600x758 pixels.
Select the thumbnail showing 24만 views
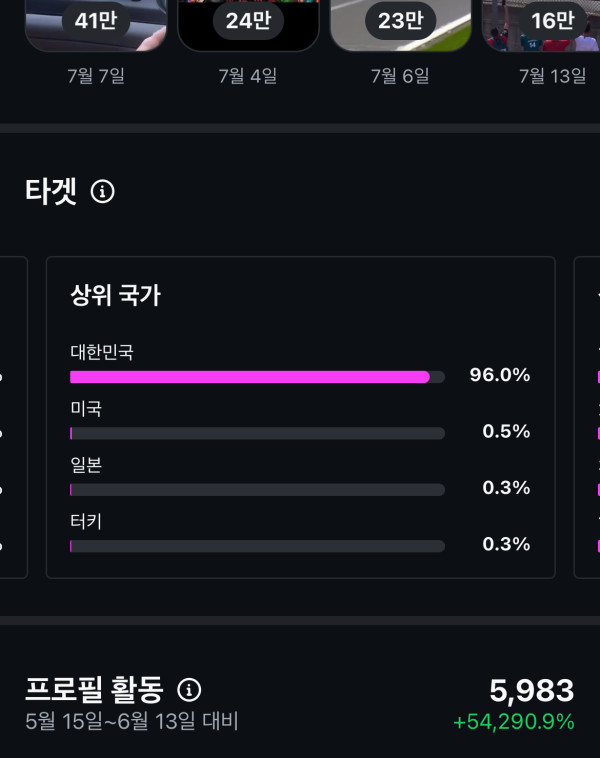tap(248, 24)
